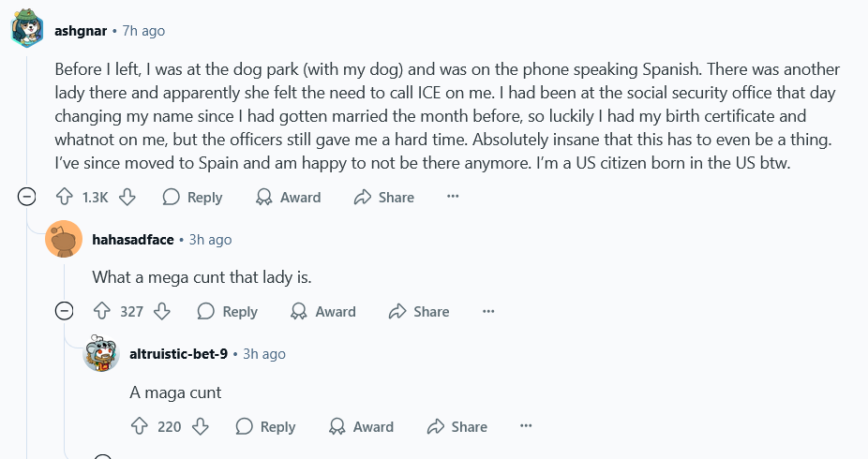Give an Award to ashgnar's comment
This screenshot has height=459, width=868.
click(290, 197)
